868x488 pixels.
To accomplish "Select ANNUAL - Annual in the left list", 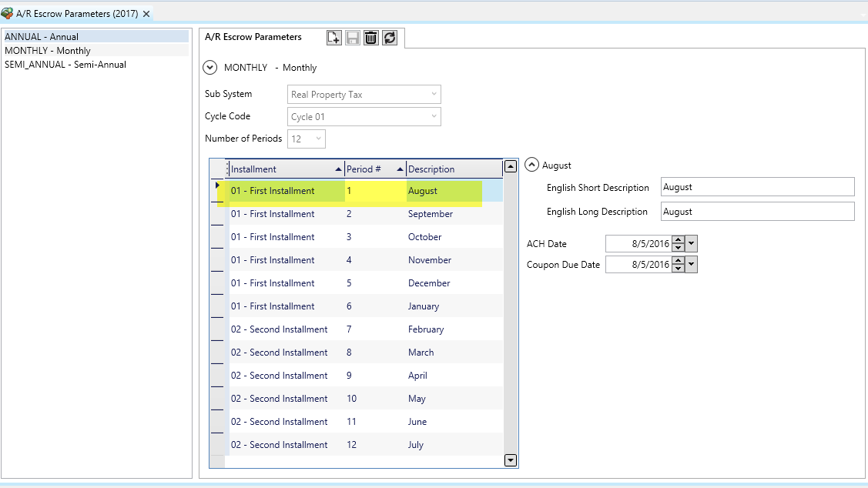I will coord(42,37).
